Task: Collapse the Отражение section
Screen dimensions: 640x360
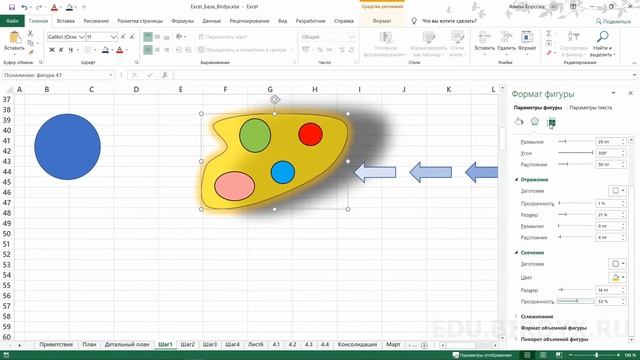Action: [516, 180]
